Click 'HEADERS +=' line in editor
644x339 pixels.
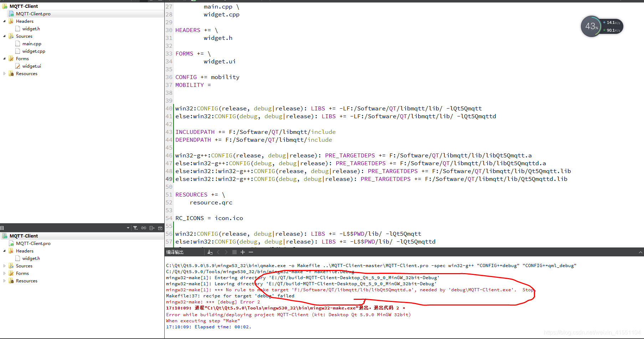(x=197, y=30)
